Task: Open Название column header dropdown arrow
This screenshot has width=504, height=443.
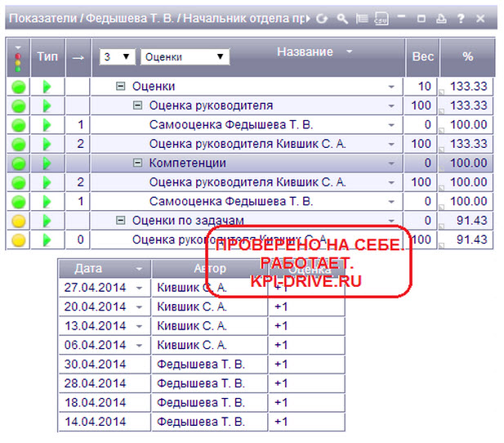Action: (349, 51)
